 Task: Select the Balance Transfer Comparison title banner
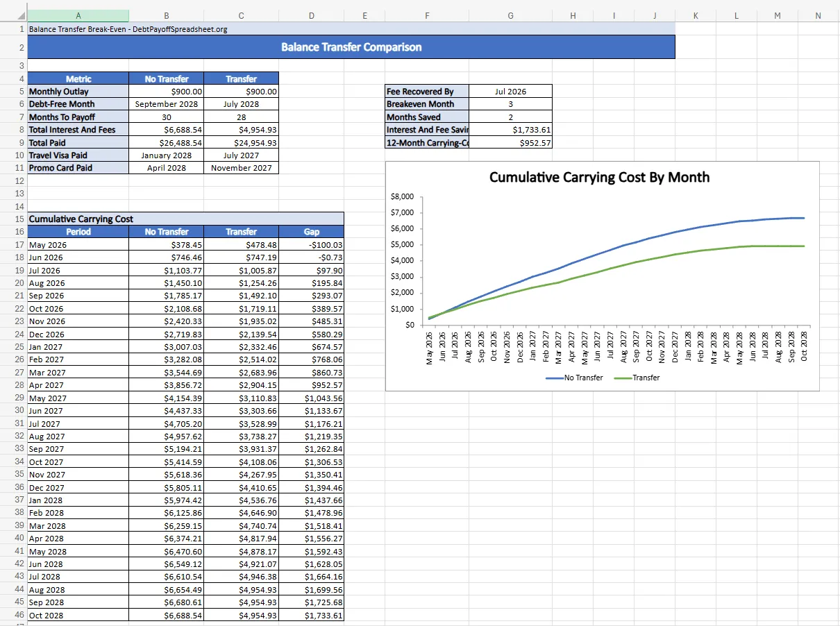pyautogui.click(x=351, y=47)
